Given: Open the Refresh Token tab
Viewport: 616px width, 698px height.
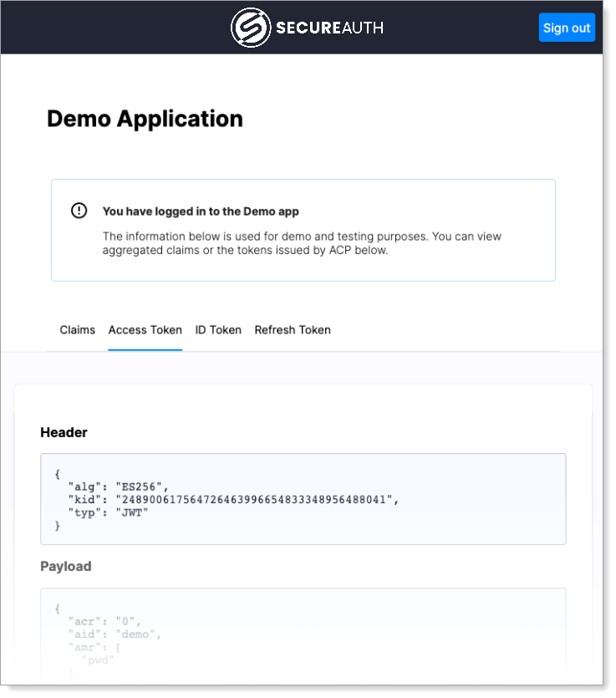Looking at the screenshot, I should click(x=293, y=330).
